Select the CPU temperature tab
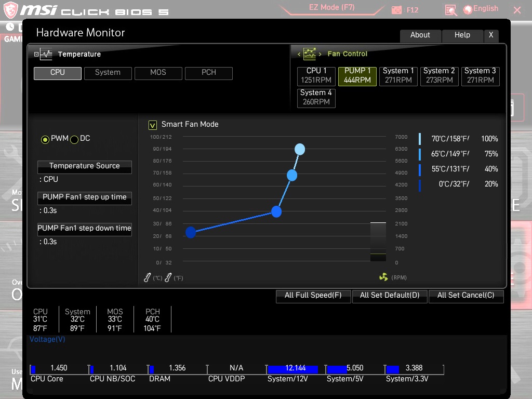 57,73
